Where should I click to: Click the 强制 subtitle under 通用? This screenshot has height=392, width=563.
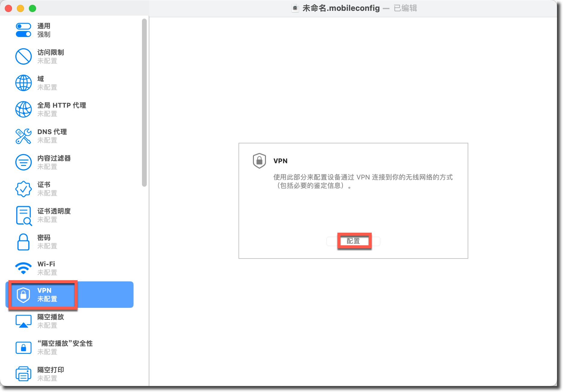44,34
